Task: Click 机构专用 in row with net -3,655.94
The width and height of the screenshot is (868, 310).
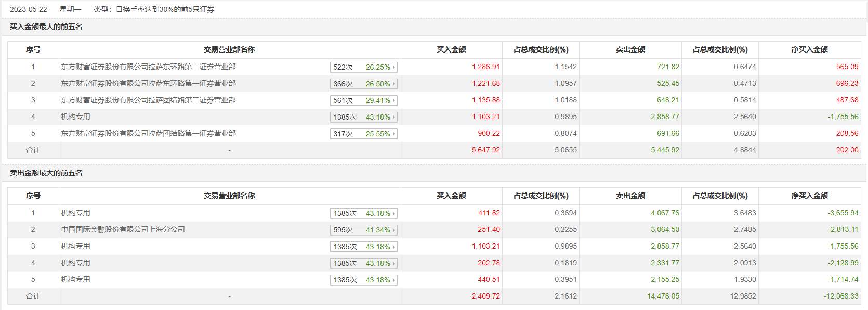Action: (x=75, y=213)
